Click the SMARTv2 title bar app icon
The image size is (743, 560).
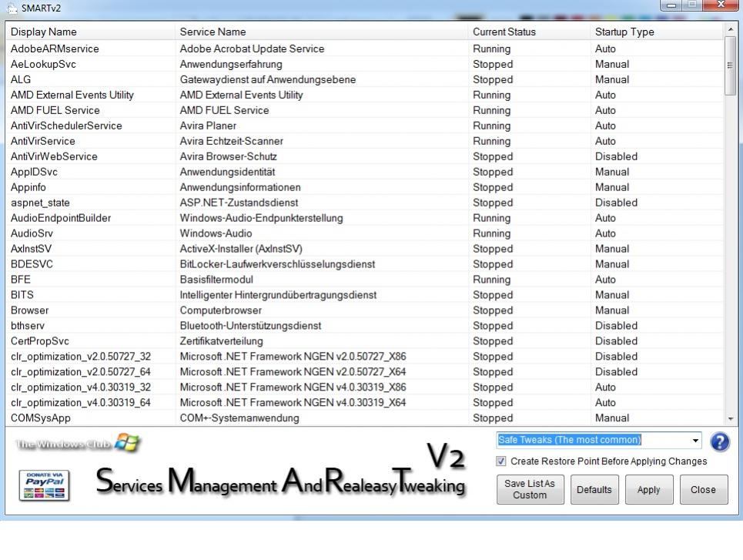[x=12, y=8]
